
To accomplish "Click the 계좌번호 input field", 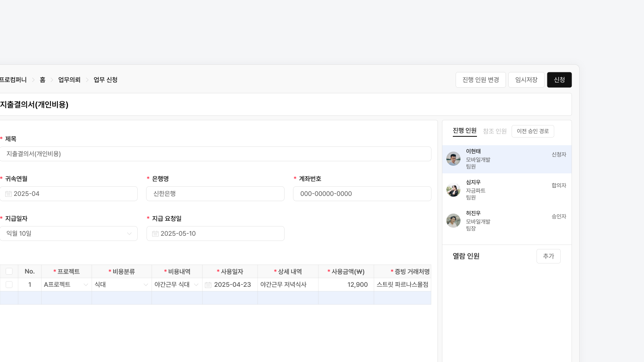I will coord(362,194).
